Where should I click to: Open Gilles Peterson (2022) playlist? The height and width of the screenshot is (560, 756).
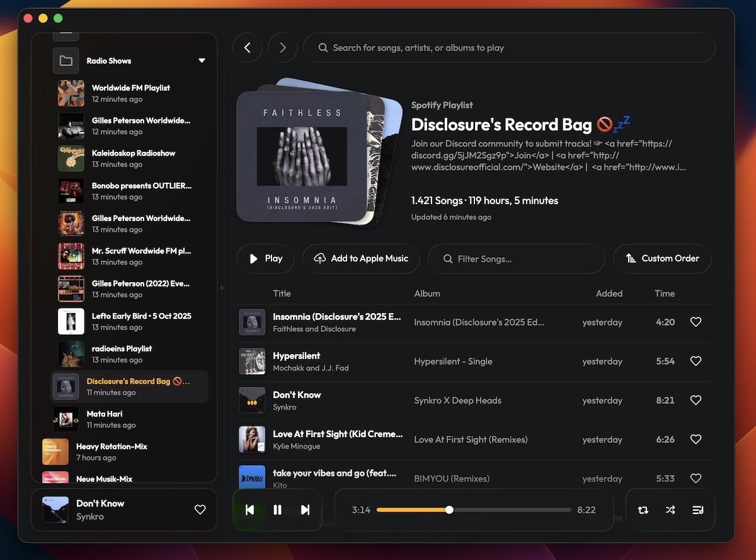(129, 289)
